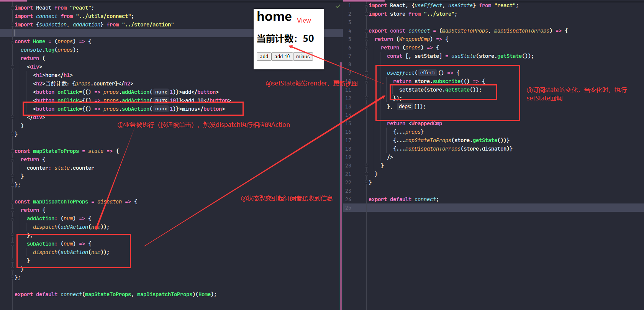Collapse the const Home function fold

click(12, 41)
